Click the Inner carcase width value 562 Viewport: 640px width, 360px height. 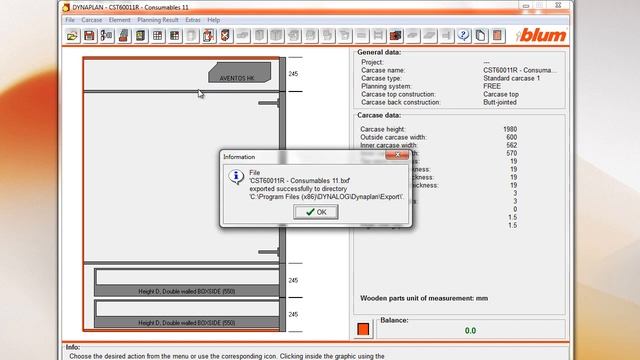click(x=511, y=145)
